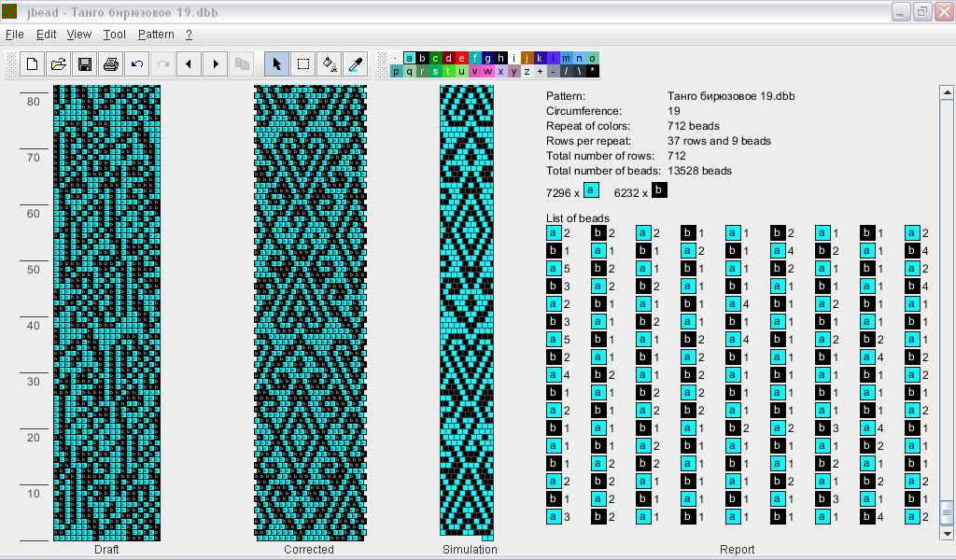Open the ? help menu
Image resolution: width=956 pixels, height=560 pixels.
coord(189,35)
